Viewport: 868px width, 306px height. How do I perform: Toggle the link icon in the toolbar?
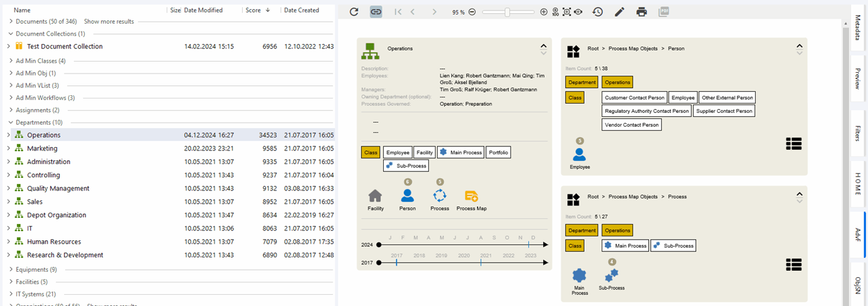376,12
